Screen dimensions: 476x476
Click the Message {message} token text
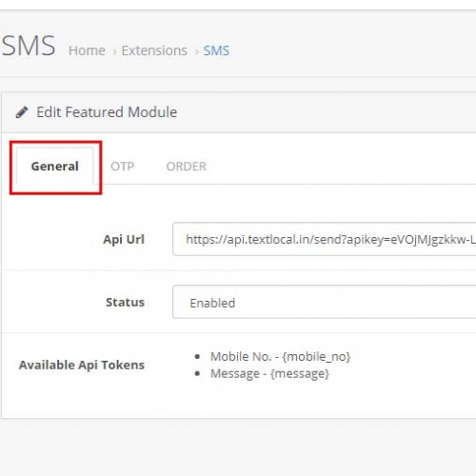[269, 373]
